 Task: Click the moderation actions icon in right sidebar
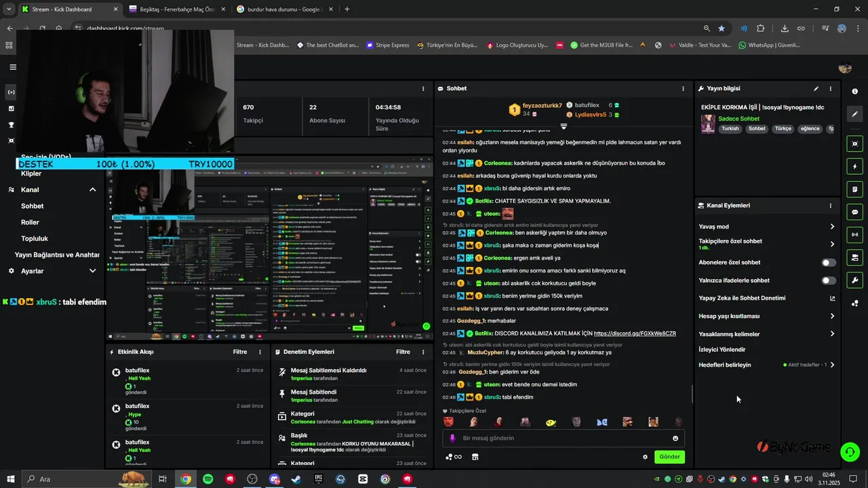855,258
